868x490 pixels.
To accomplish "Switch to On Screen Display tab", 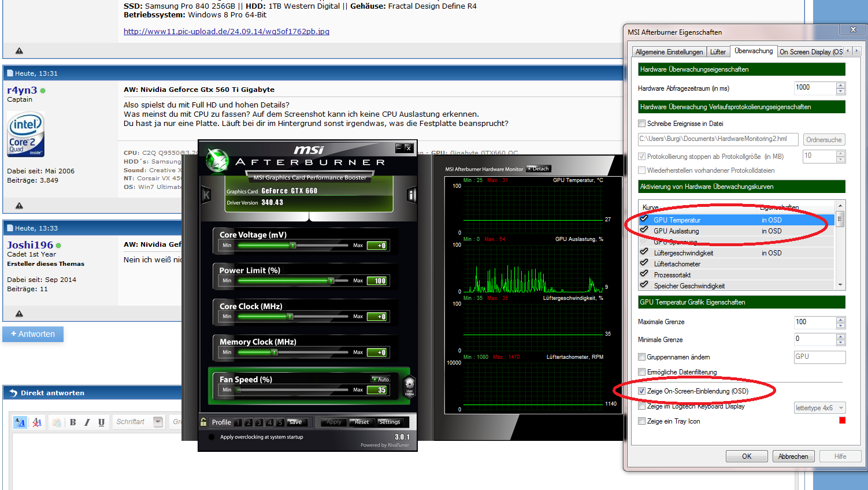I will tap(811, 52).
